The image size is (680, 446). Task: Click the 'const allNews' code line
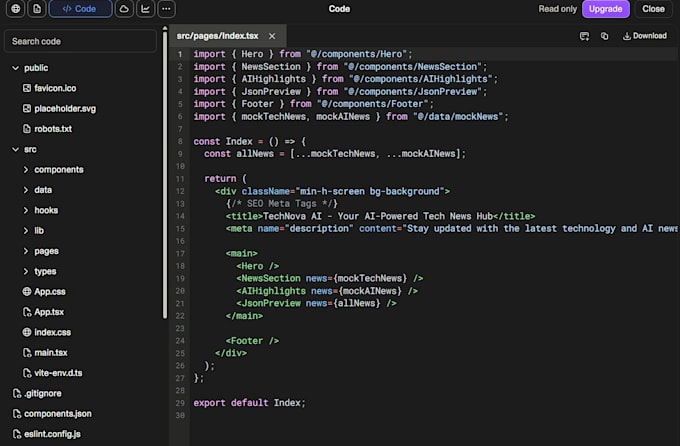click(335, 154)
